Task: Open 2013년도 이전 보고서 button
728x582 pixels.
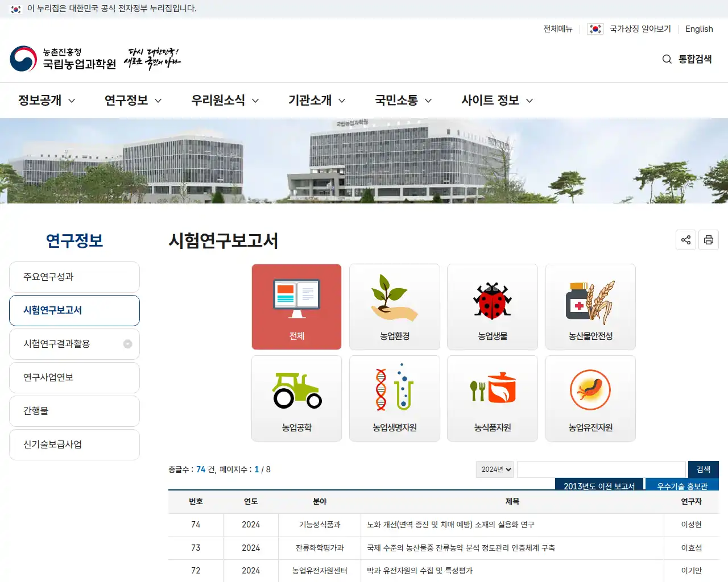Action: pyautogui.click(x=599, y=484)
